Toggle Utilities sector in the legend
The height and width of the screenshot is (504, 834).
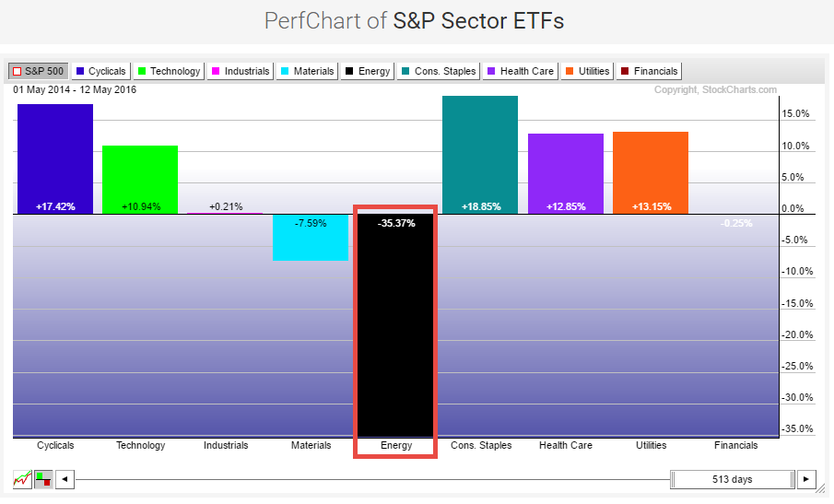[587, 71]
